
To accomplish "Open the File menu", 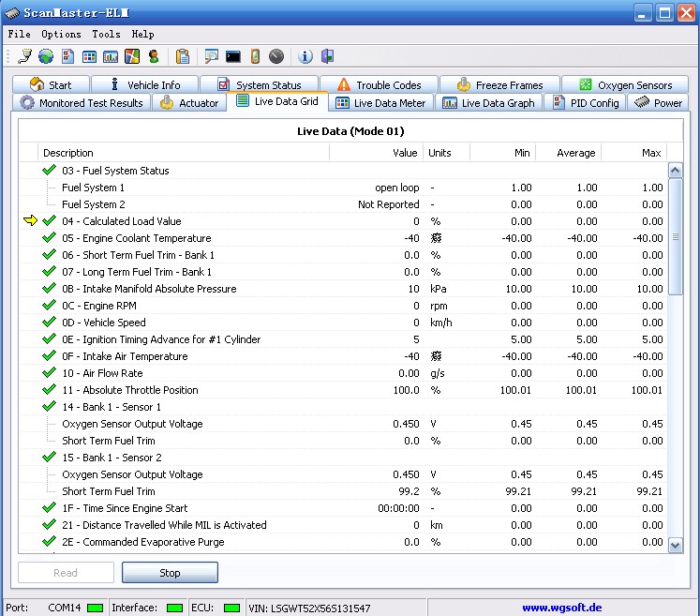I will tap(19, 35).
